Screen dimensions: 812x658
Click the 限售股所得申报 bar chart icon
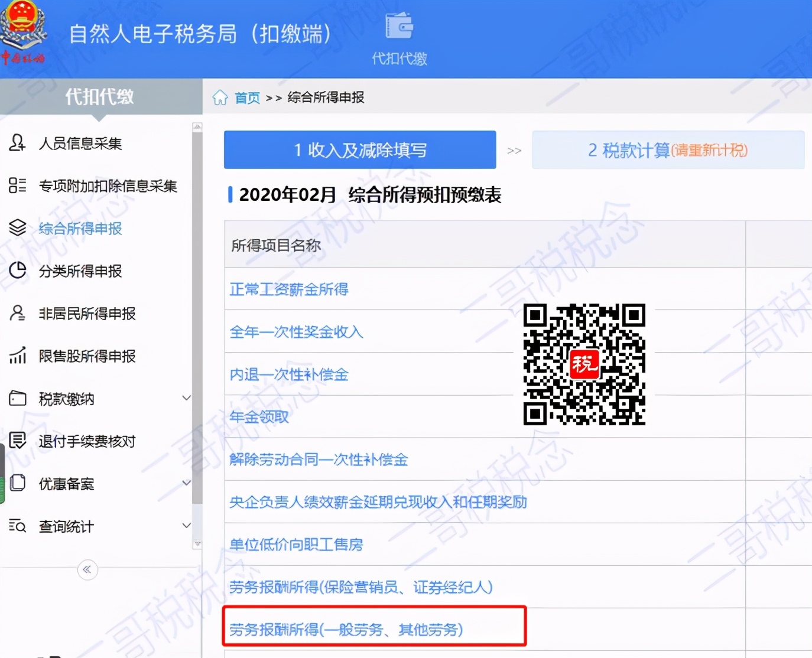pyautogui.click(x=17, y=356)
